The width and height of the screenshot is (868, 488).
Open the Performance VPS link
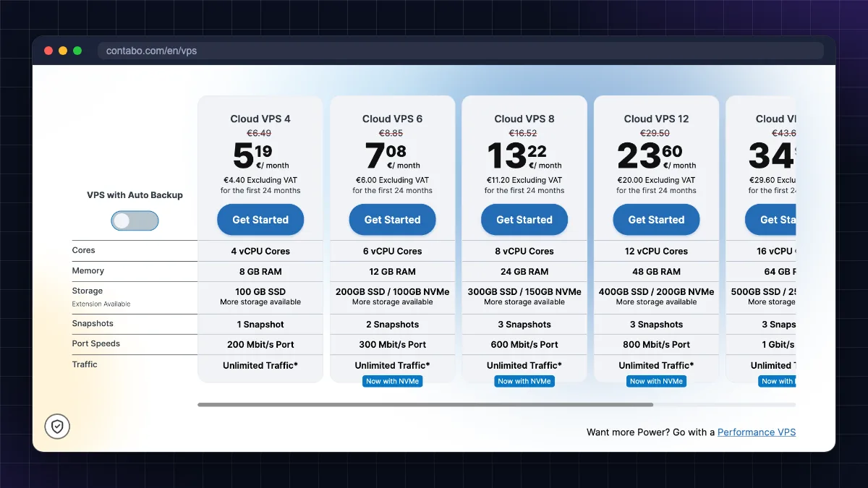click(x=757, y=432)
